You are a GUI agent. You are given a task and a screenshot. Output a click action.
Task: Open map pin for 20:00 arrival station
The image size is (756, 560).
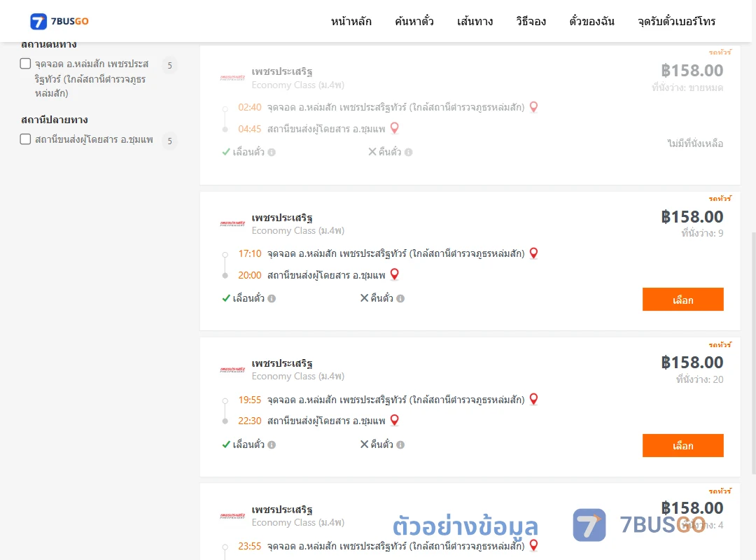[x=394, y=274]
